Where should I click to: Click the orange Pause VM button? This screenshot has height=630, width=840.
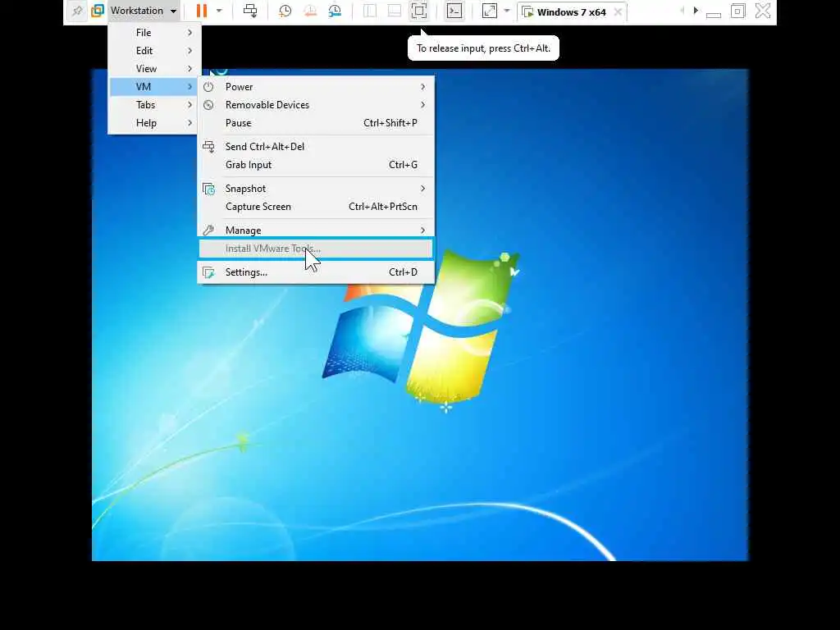[x=202, y=11]
